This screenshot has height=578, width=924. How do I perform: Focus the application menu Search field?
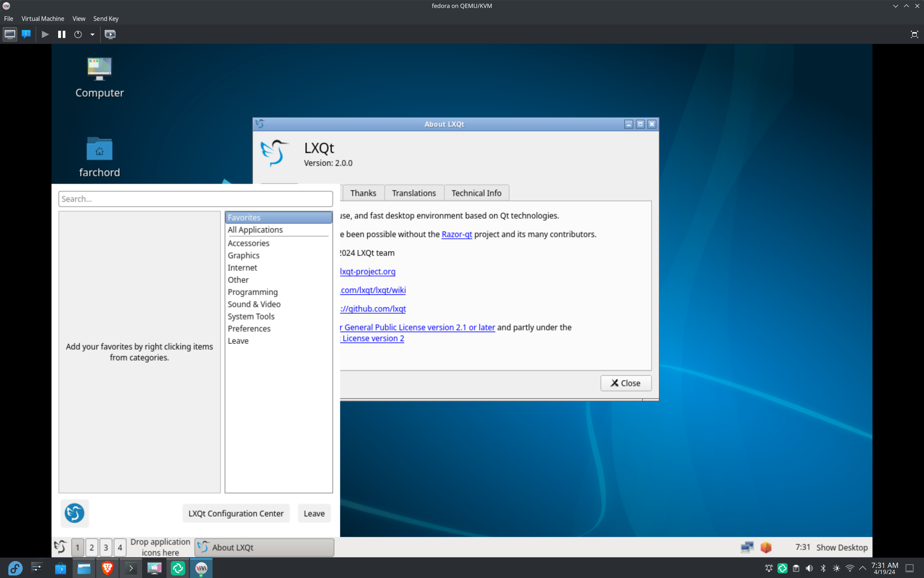(x=196, y=199)
